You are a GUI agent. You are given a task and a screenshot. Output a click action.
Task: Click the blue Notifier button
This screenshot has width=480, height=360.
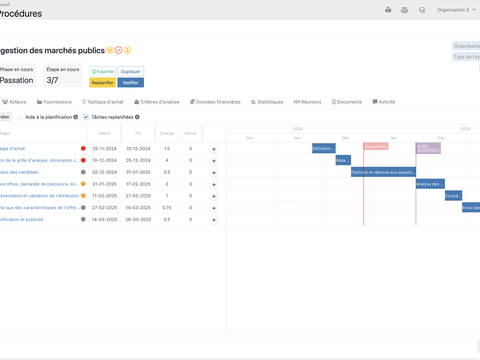point(131,83)
